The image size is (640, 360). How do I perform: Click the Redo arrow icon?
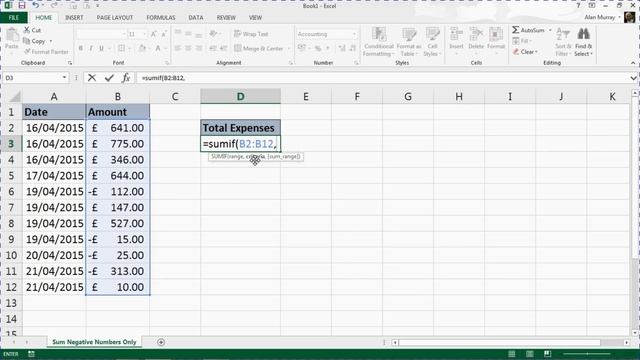coord(54,5)
